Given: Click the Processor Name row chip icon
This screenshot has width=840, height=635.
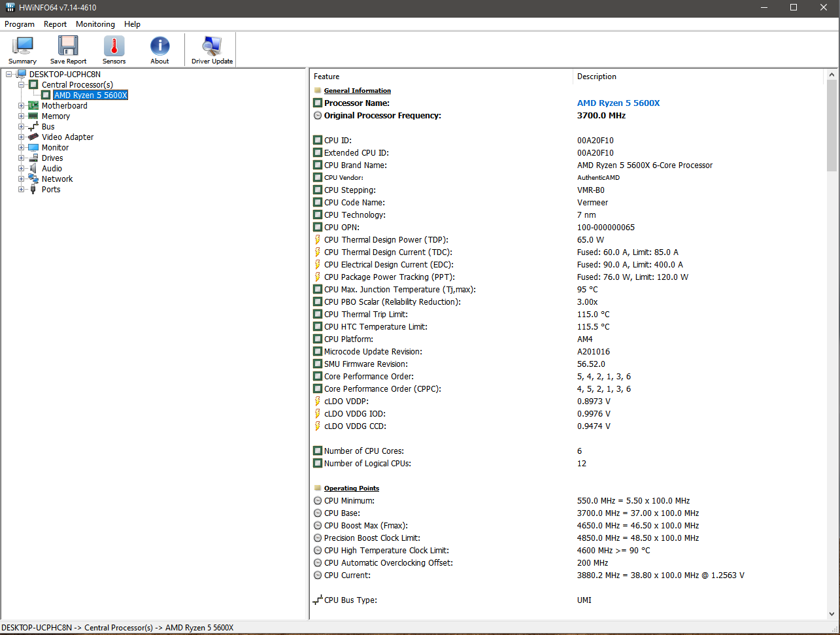Looking at the screenshot, I should [318, 103].
